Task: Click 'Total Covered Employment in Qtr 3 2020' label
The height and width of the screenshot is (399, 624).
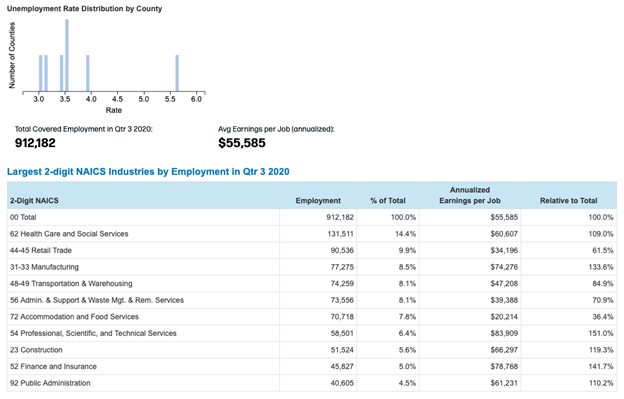Action: tap(84, 129)
